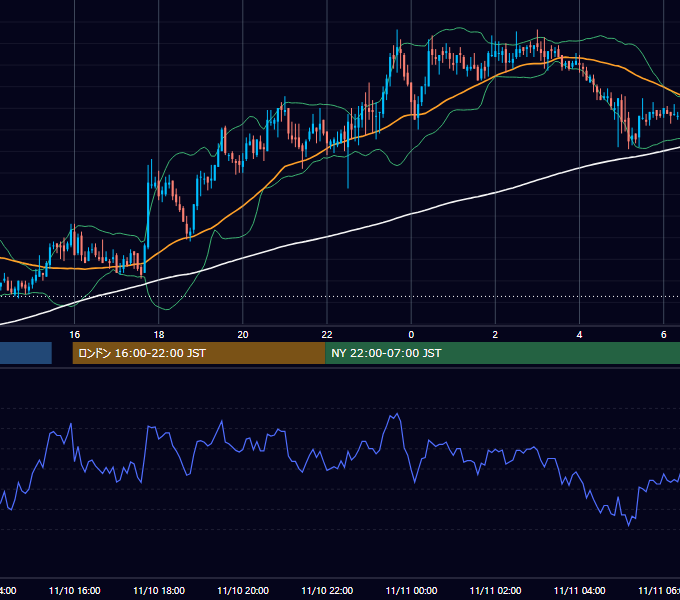Click the time axis label 4
The image size is (680, 600).
pyautogui.click(x=579, y=335)
